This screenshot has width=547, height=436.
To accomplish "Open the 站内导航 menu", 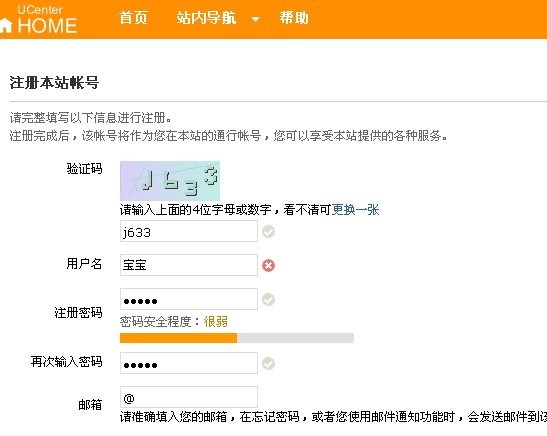I will 206,18.
